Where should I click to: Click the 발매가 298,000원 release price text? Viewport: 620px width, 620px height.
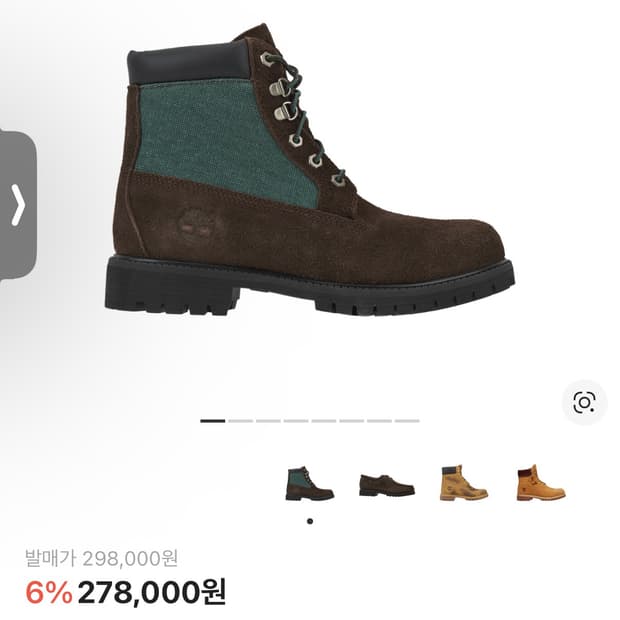[x=102, y=558]
